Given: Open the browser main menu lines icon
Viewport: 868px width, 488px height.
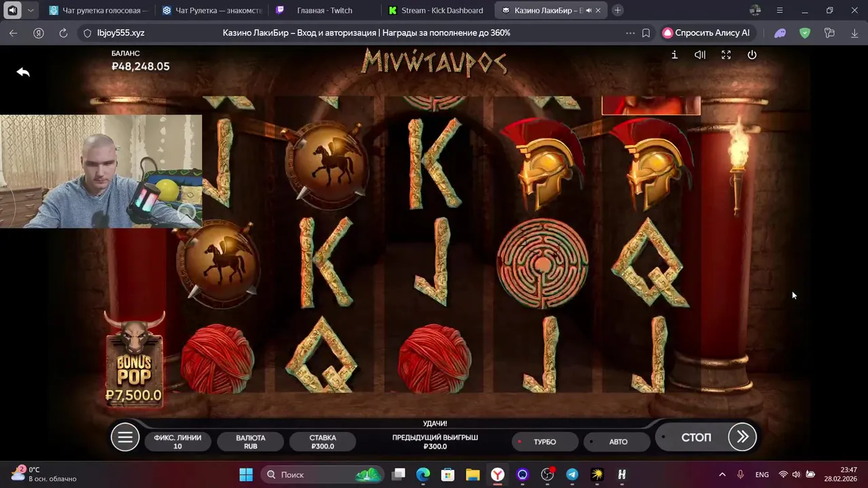Looking at the screenshot, I should 780,10.
